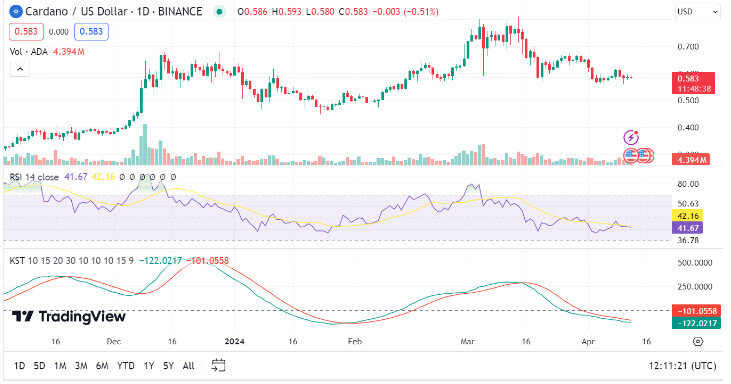Click the RSI 14 close indicator label
Screen dimensions: 731x384
(34, 177)
